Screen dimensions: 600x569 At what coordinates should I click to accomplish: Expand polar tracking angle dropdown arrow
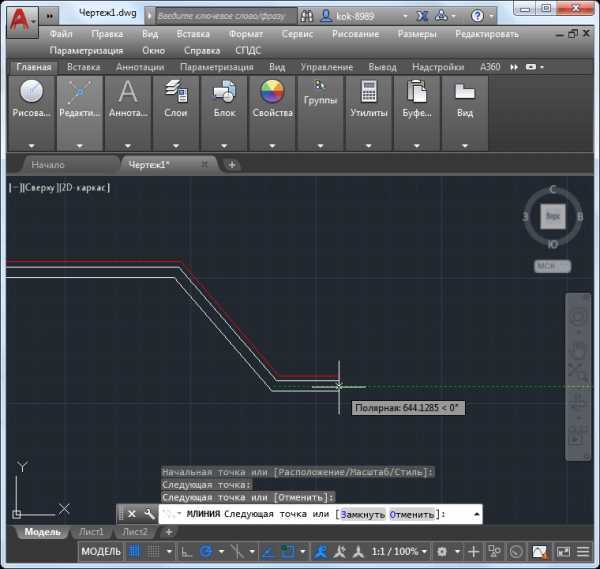(x=221, y=551)
